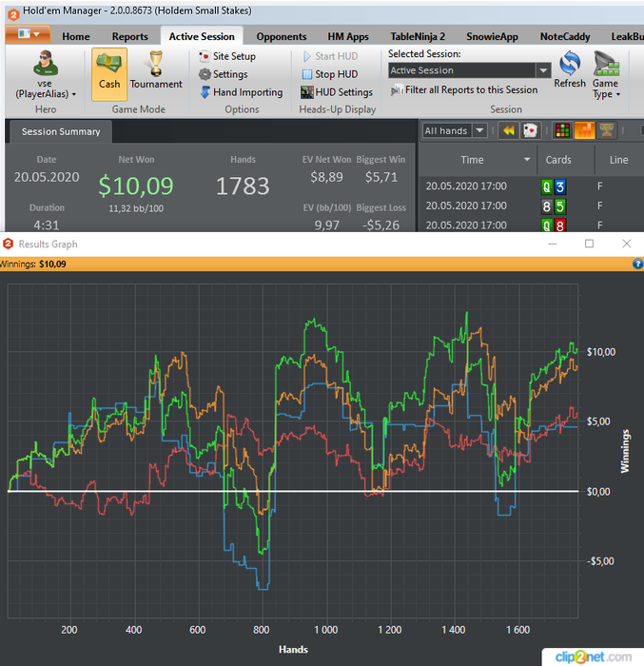Click the disabled Start HUD button
This screenshot has width=644, height=666.
pos(330,56)
